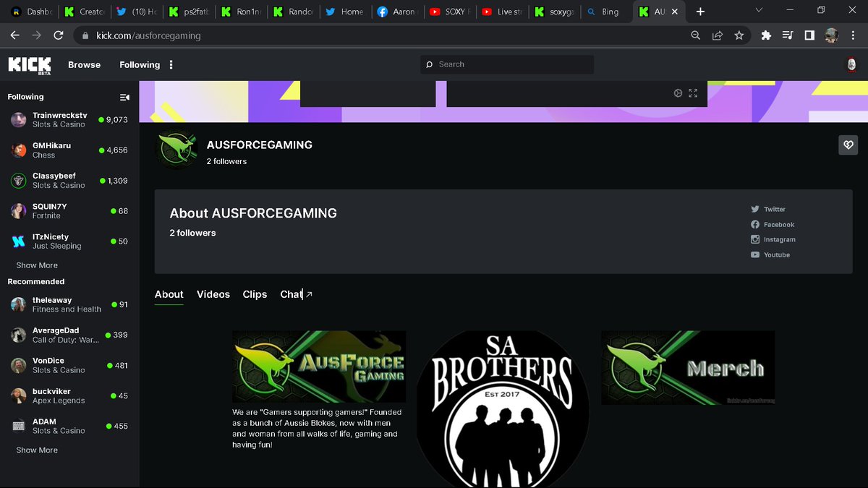This screenshot has height=488, width=868.
Task: Click the About AUSFORCEGAMING heading
Action: pos(253,213)
